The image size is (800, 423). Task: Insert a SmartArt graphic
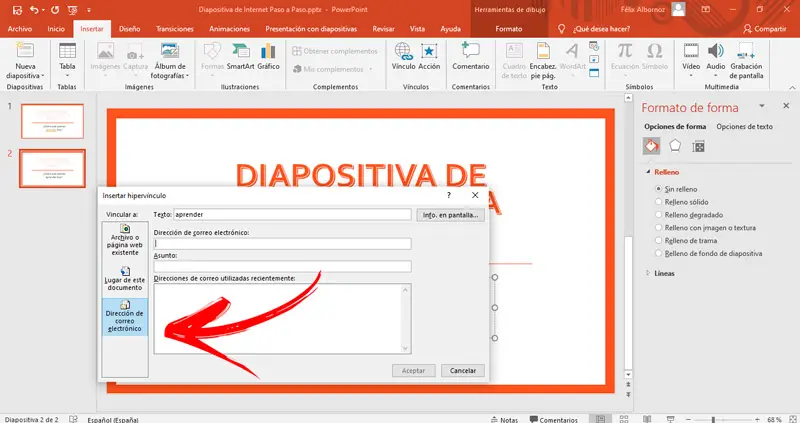(240, 56)
